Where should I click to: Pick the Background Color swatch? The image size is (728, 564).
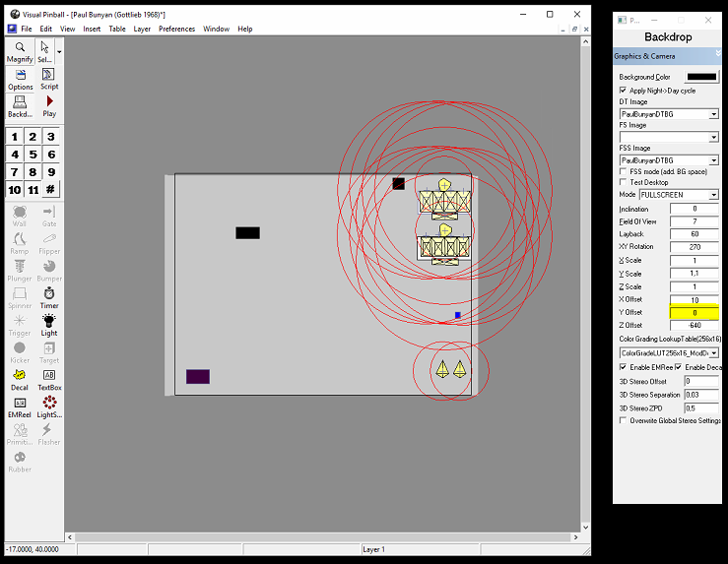701,77
